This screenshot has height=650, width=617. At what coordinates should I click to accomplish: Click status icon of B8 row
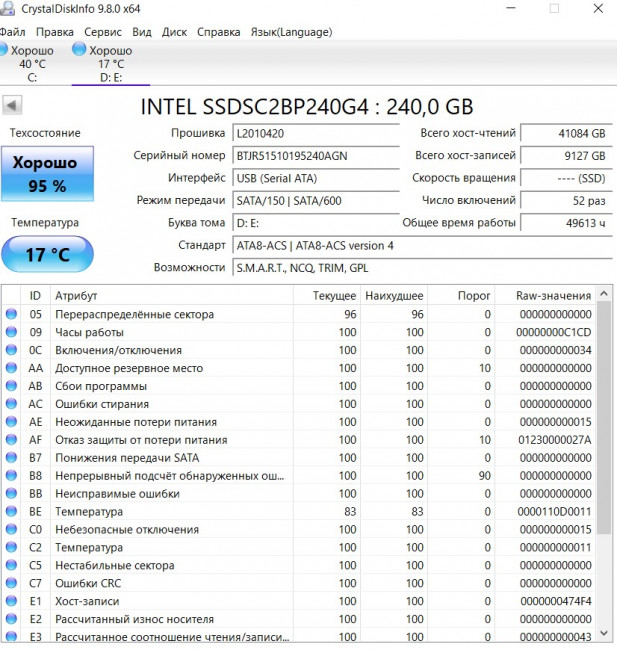(11, 475)
